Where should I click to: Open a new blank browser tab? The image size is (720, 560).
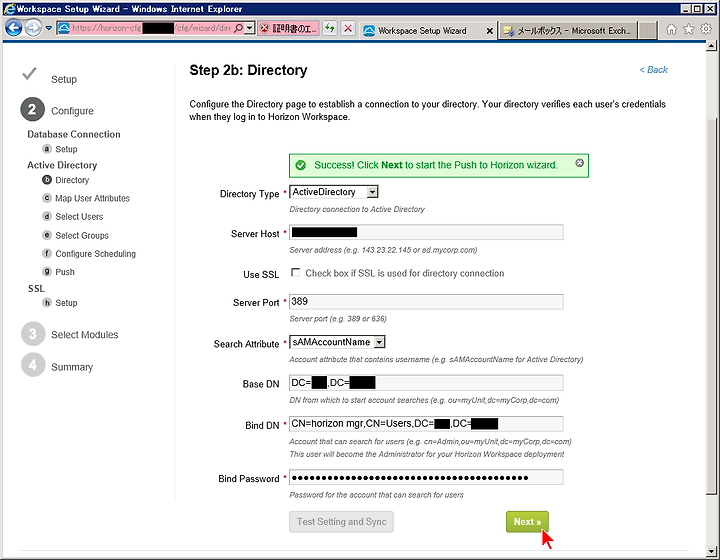click(647, 31)
